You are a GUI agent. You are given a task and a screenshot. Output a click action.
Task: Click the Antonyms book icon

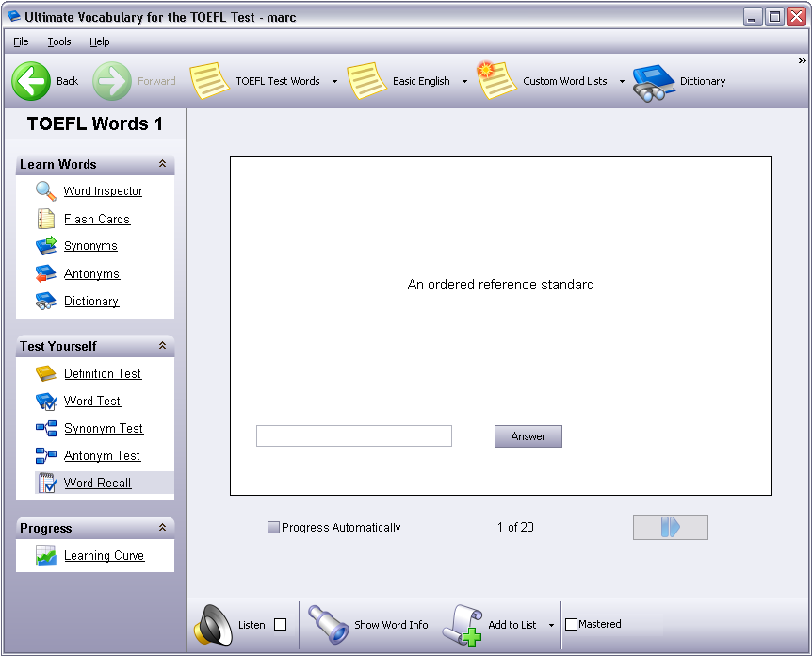45,273
